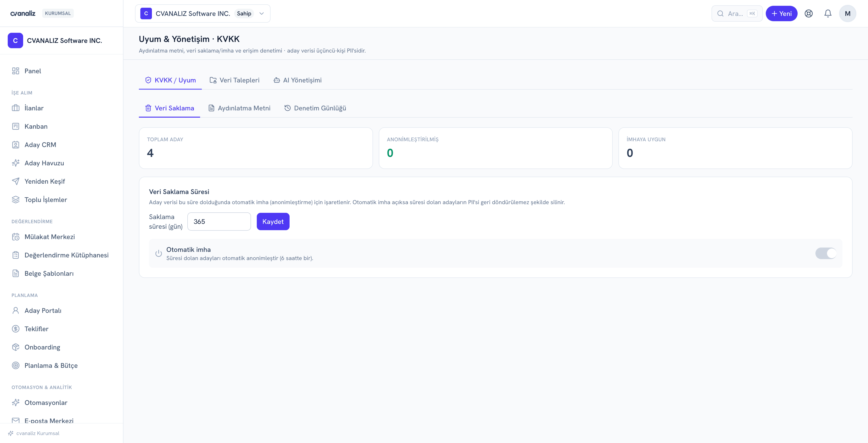Image resolution: width=868 pixels, height=443 pixels.
Task: Click the Ara... search box
Action: pyautogui.click(x=737, y=13)
